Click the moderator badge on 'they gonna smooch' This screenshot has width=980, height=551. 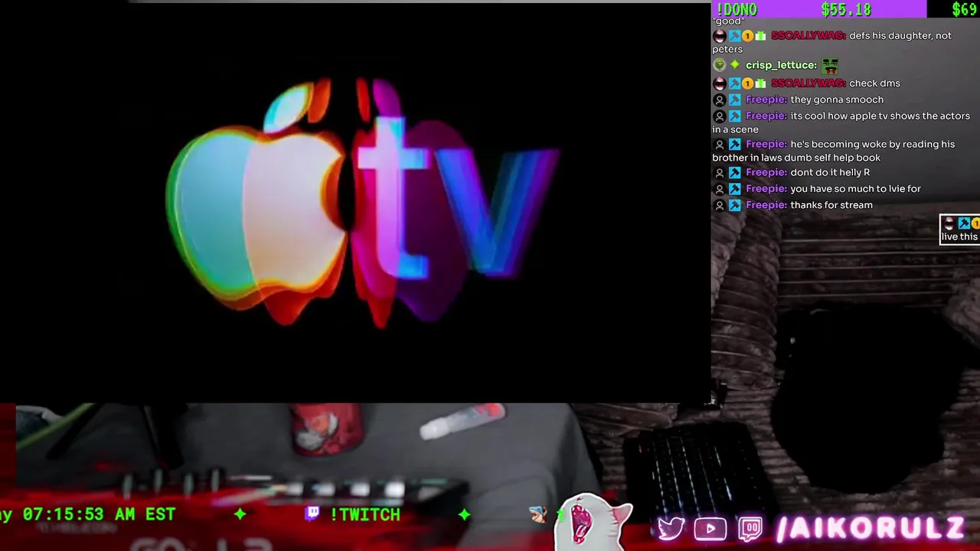[x=735, y=100]
